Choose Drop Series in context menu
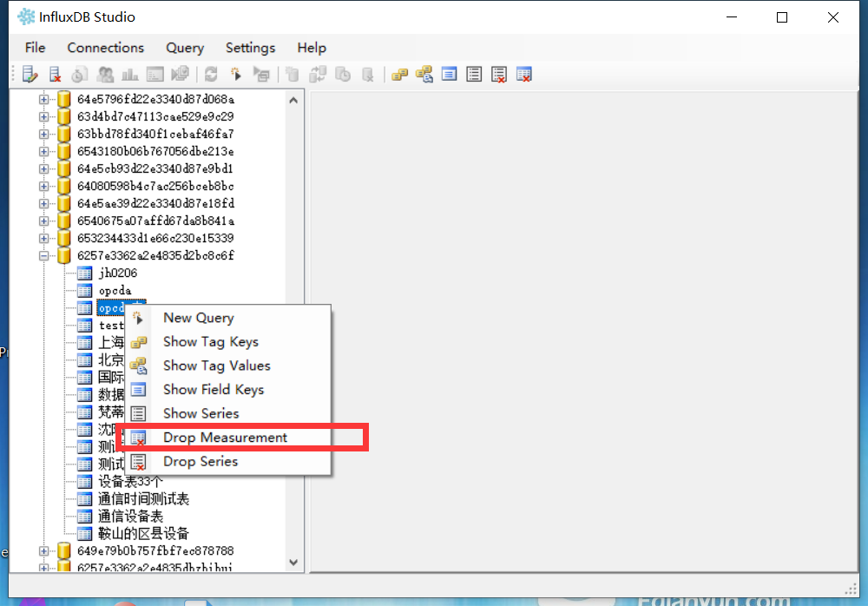 click(228, 461)
